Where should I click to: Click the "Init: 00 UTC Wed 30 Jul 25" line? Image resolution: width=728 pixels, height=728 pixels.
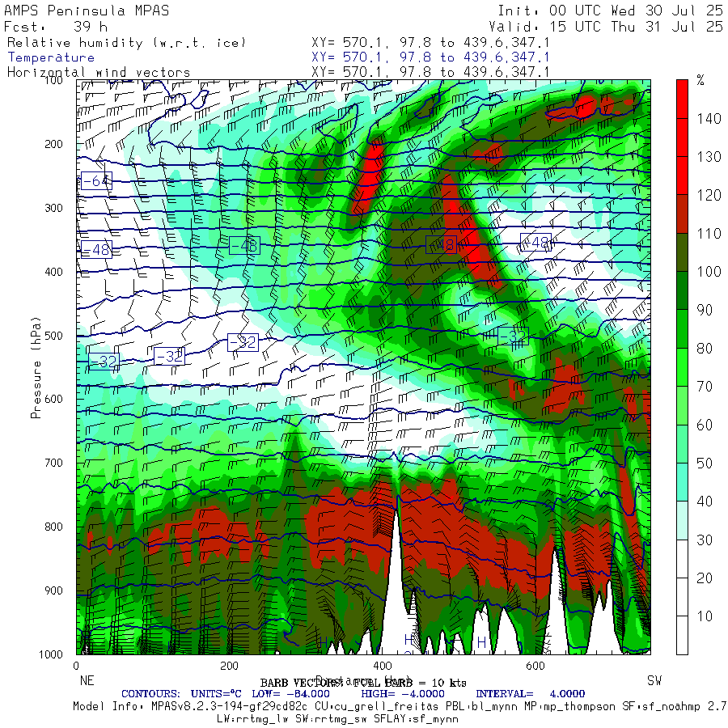(611, 11)
